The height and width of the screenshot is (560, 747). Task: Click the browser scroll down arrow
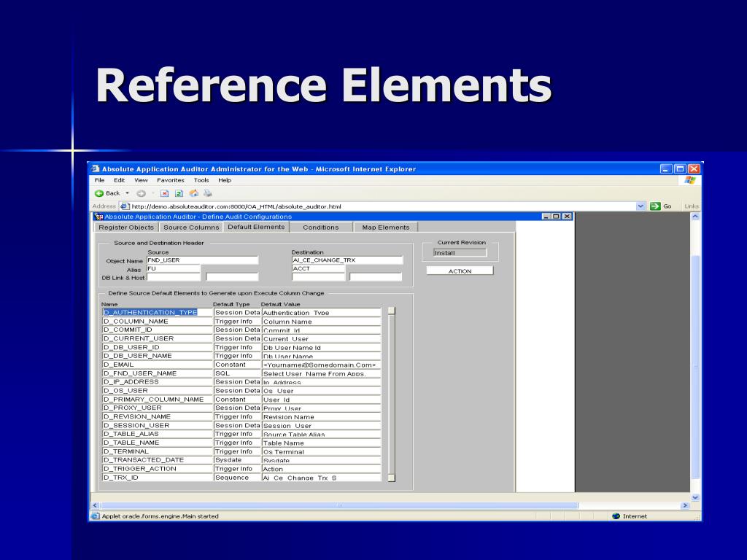pyautogui.click(x=694, y=497)
